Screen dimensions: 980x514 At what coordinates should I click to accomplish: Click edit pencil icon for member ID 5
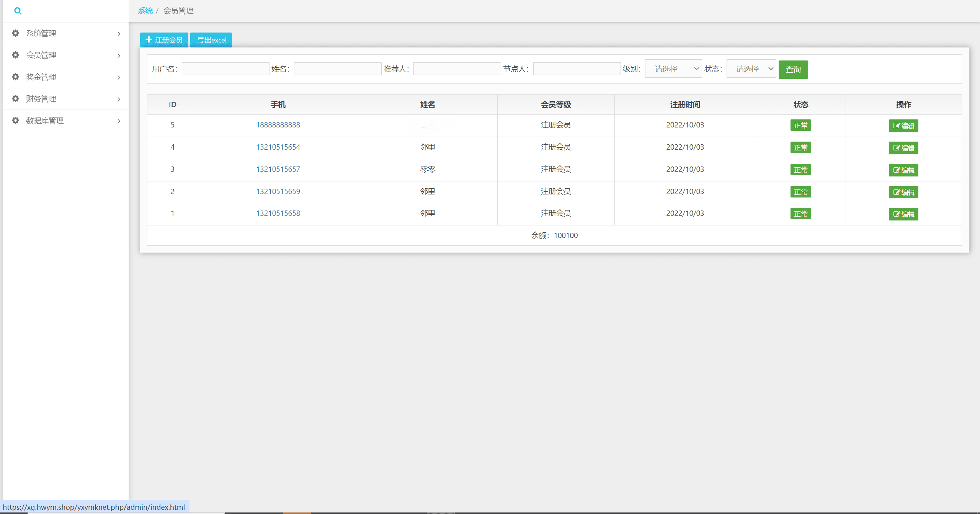897,126
